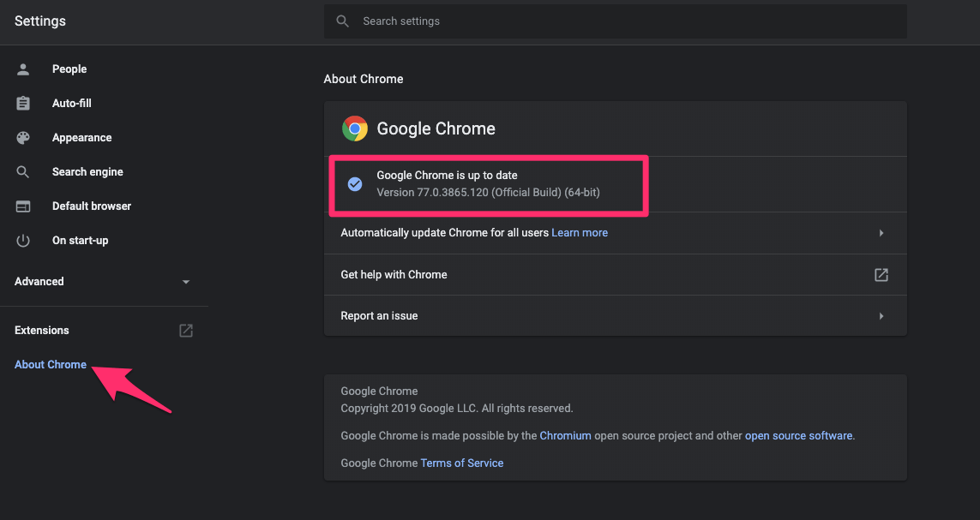Click the Google Chrome logo icon

click(x=355, y=129)
